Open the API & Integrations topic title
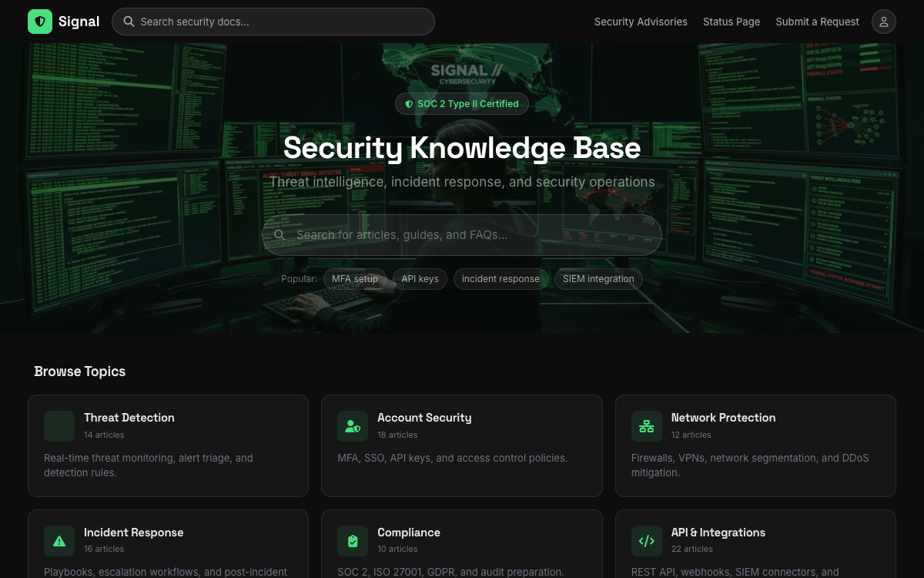Screen dimensions: 924x578 coord(718,533)
